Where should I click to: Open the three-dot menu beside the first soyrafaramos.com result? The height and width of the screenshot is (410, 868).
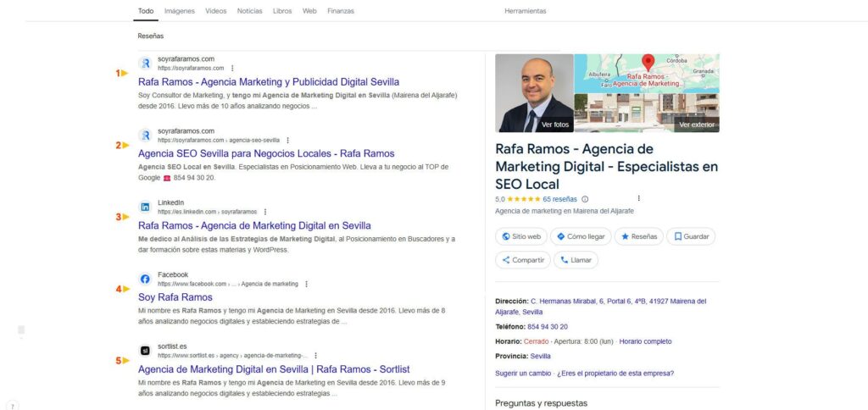click(x=232, y=68)
